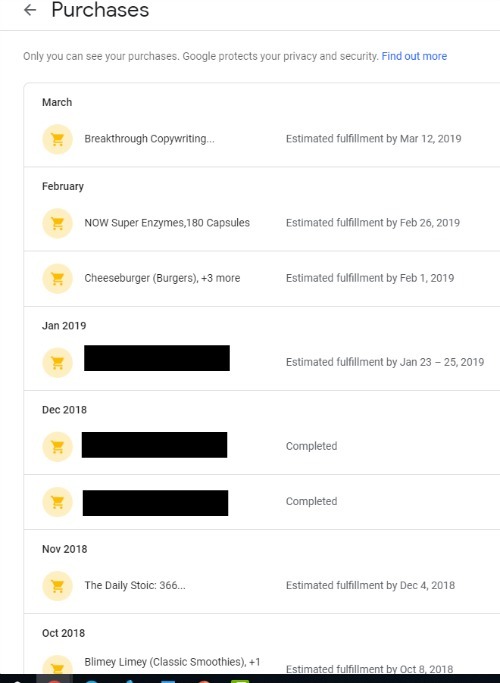Go back using the arrow beside Purchases

tap(30, 10)
